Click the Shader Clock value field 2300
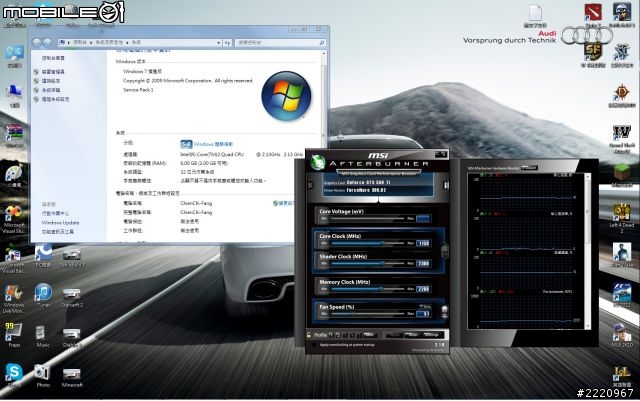The width and height of the screenshot is (640, 401). 423,263
